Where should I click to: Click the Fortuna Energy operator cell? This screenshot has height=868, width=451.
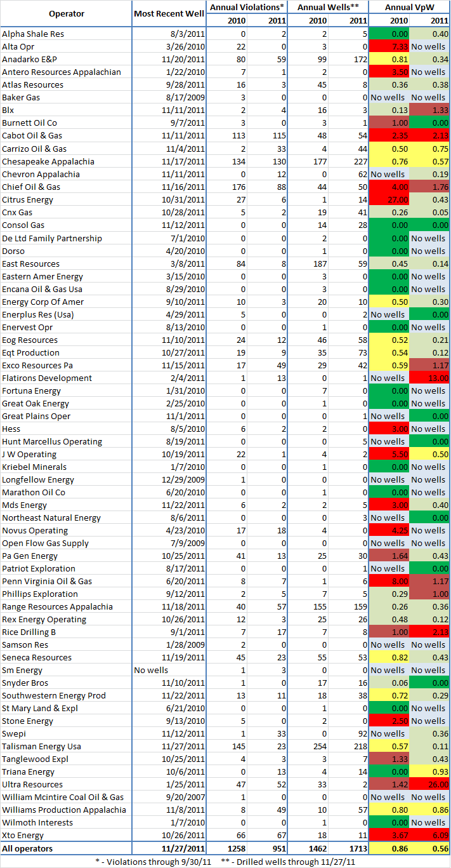point(66,391)
